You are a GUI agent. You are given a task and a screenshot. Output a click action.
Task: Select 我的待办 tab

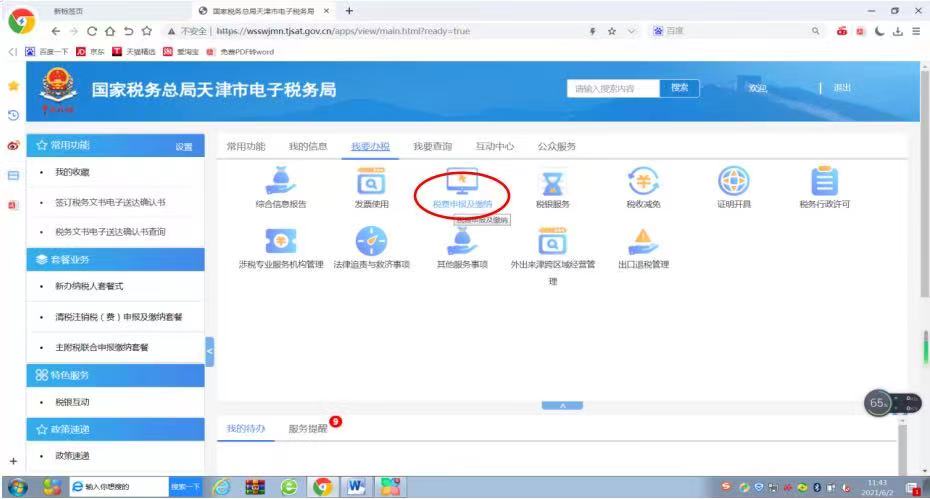246,428
